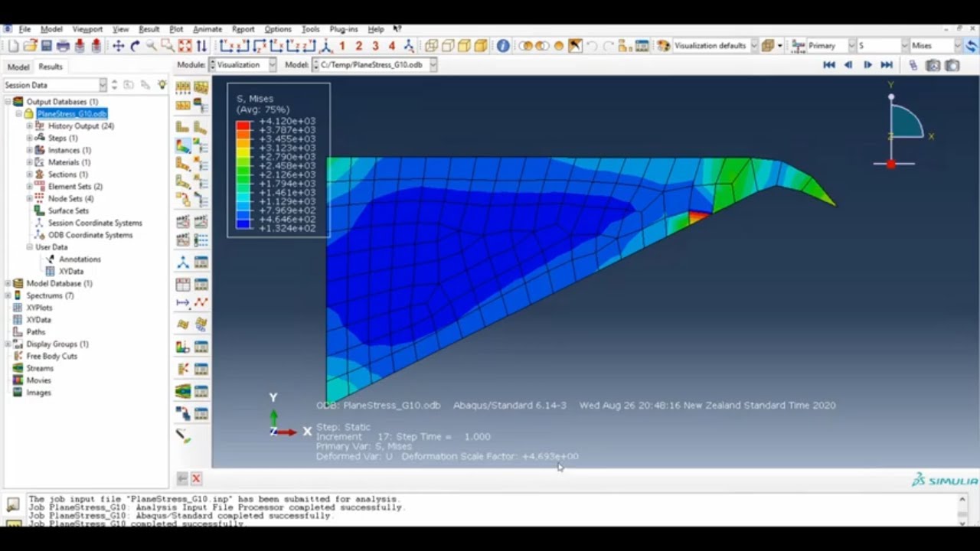Select the Magnify view tool

pos(151,46)
